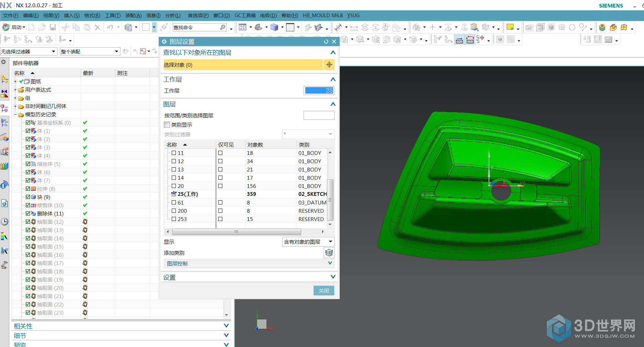Click the yellow patch surface icon
This screenshot has height=347, width=644.
(624, 27)
